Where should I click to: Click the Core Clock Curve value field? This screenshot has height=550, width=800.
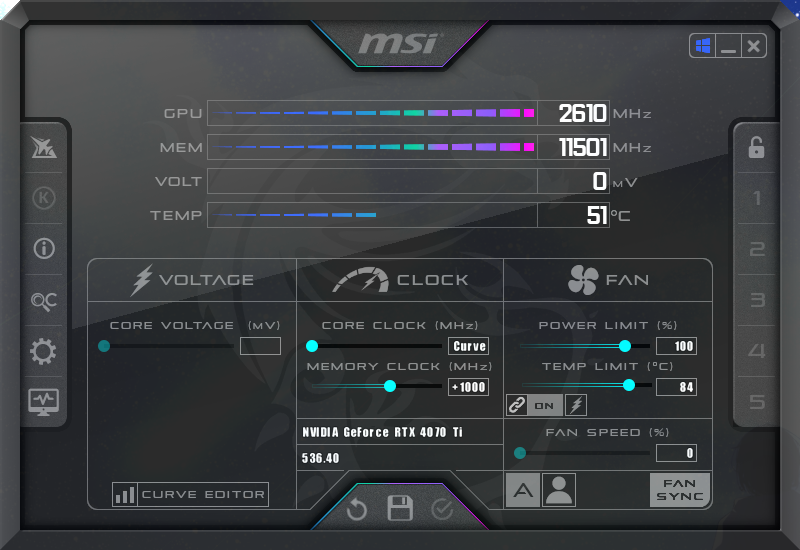point(469,346)
